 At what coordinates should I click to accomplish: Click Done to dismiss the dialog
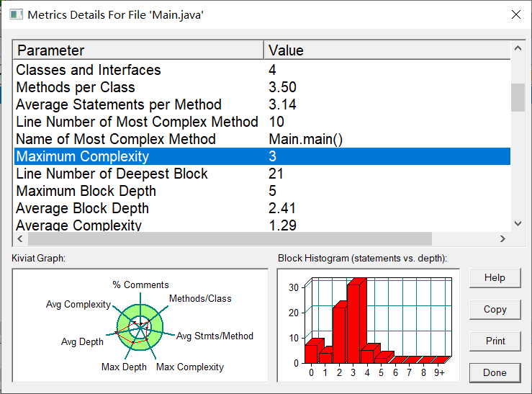click(495, 372)
